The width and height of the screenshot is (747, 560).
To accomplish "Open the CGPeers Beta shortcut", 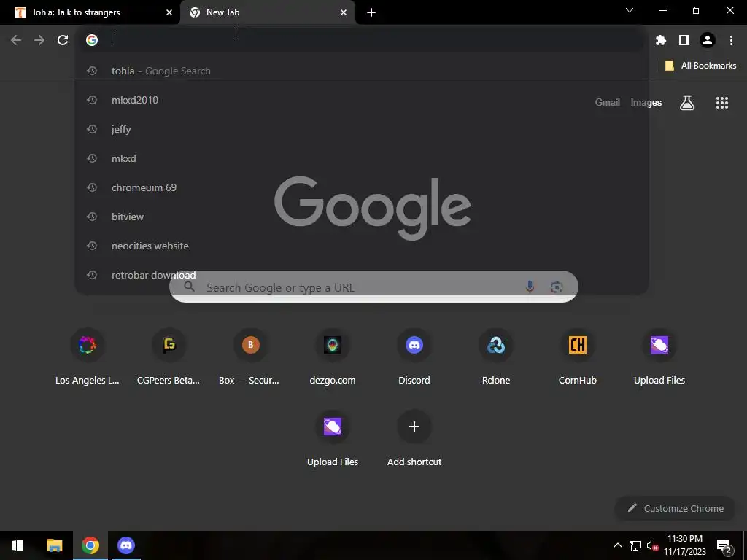I will pyautogui.click(x=169, y=357).
